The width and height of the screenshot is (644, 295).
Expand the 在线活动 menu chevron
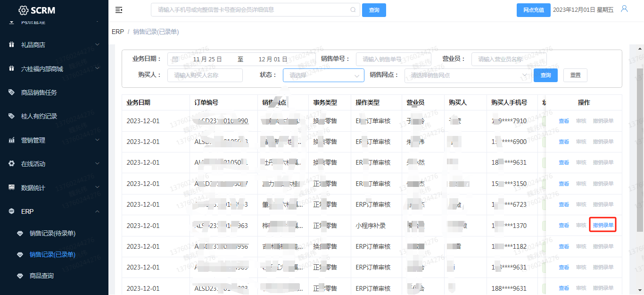tap(98, 164)
